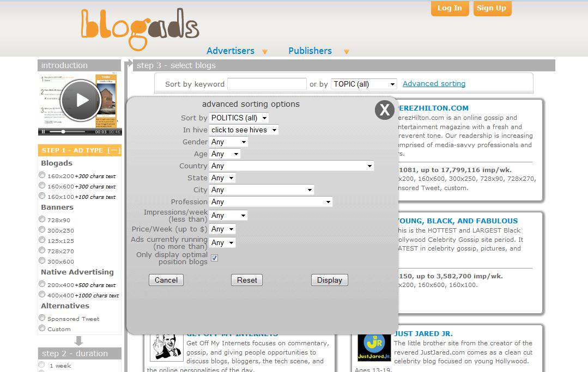Click Display to apply sorting
This screenshot has width=588, height=372.
click(x=330, y=280)
